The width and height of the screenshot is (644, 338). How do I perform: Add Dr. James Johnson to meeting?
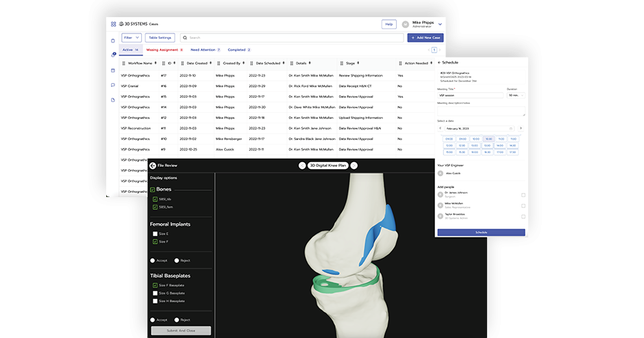click(x=523, y=195)
